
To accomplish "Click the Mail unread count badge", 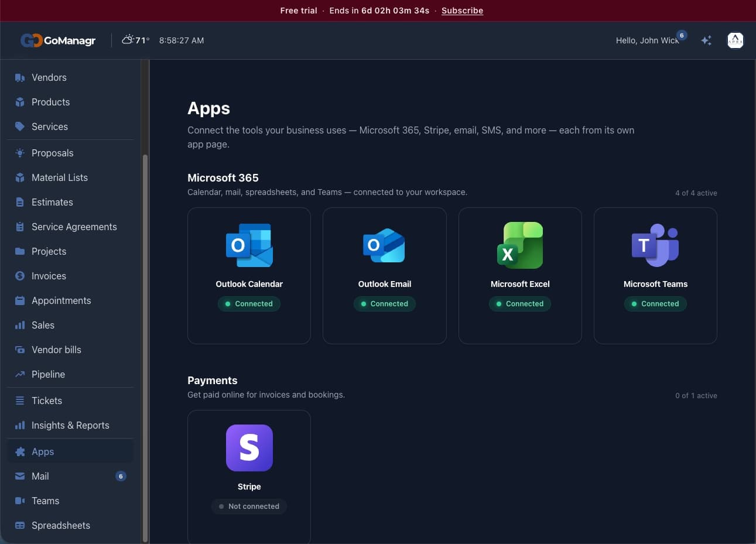I will pos(121,476).
